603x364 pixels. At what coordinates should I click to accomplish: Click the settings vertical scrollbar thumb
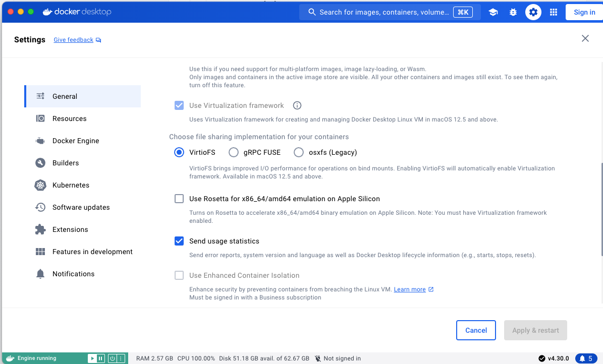click(x=601, y=209)
